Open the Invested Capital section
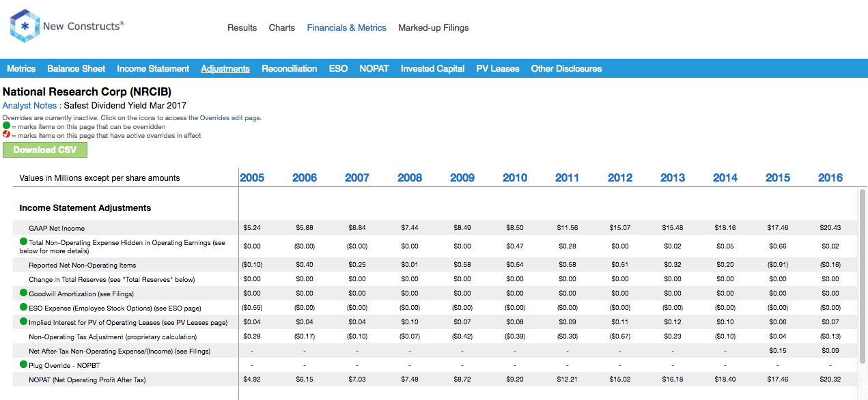Image resolution: width=868 pixels, height=400 pixels. coord(433,69)
